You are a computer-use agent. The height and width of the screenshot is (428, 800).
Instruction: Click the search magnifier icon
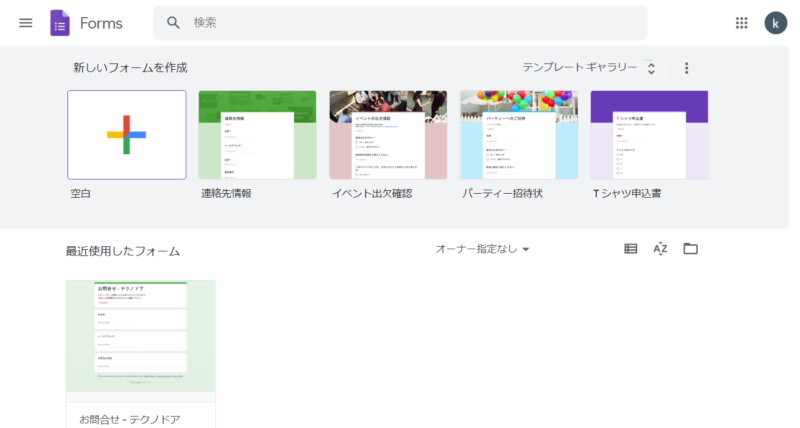[173, 23]
